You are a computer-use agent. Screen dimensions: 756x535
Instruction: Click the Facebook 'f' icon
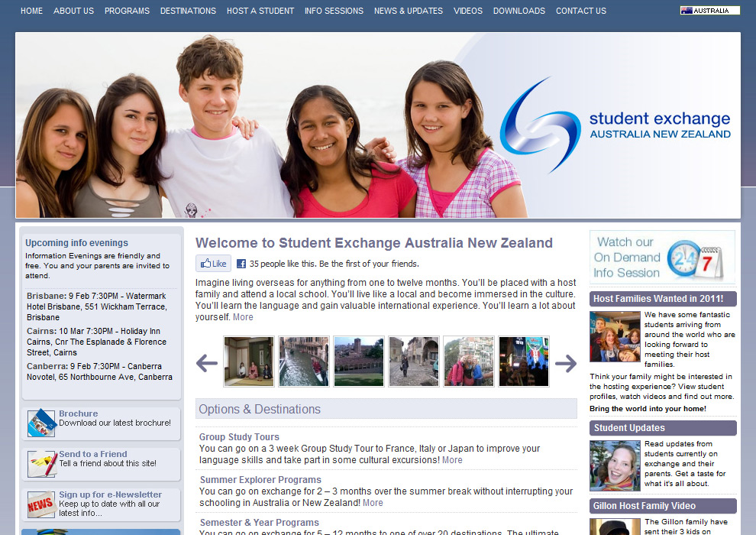(241, 264)
